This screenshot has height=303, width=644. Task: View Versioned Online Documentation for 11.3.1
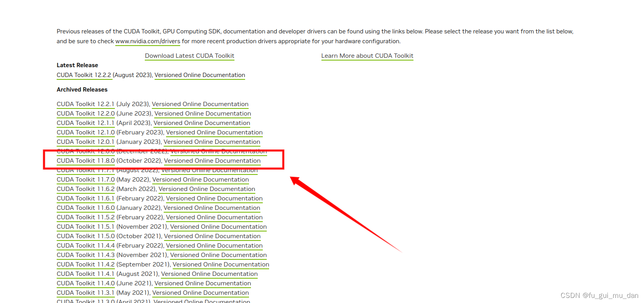[201, 293]
